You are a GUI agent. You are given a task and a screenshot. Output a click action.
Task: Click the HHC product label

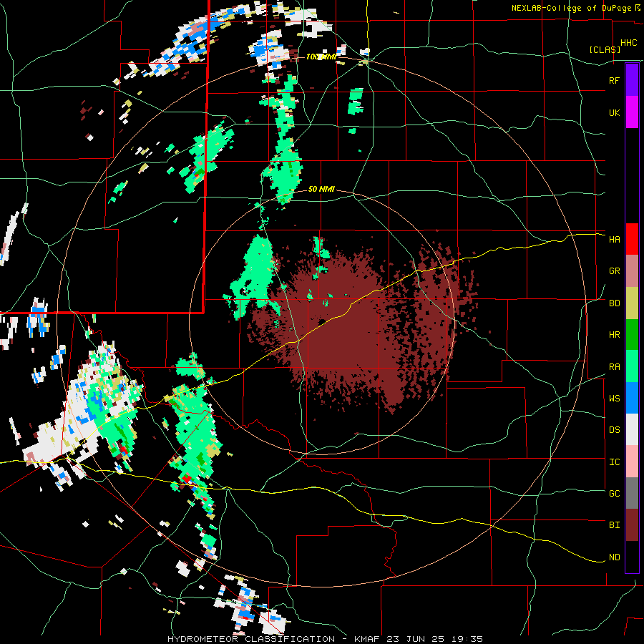click(628, 43)
